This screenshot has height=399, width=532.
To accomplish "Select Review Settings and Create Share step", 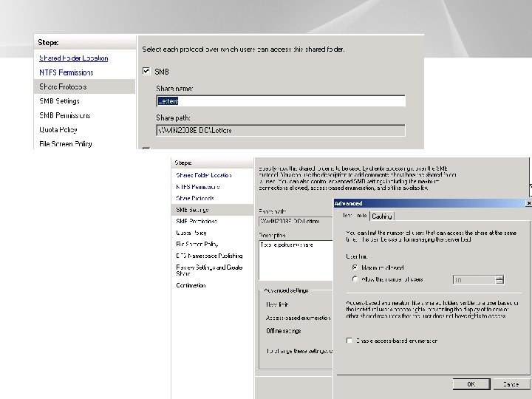I will tap(209, 270).
